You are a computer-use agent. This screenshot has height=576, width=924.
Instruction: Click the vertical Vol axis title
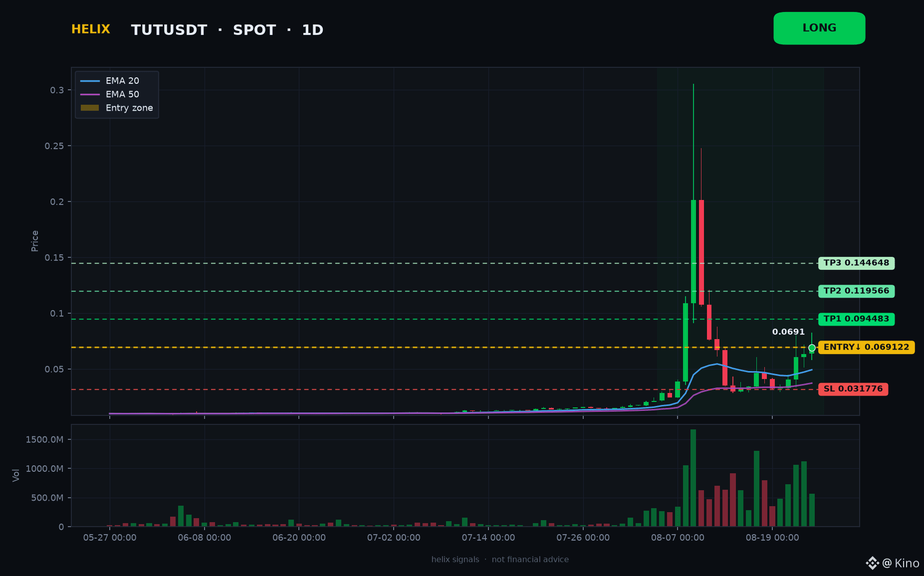click(16, 475)
